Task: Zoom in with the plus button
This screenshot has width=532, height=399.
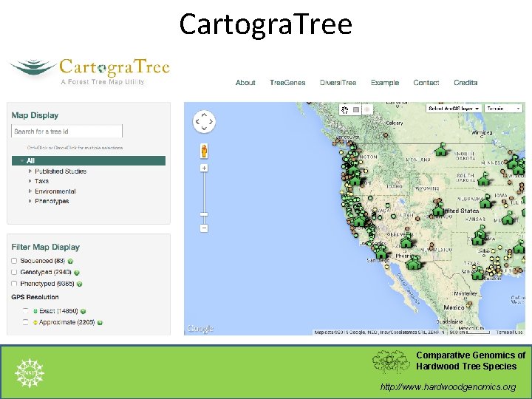Action: point(204,168)
